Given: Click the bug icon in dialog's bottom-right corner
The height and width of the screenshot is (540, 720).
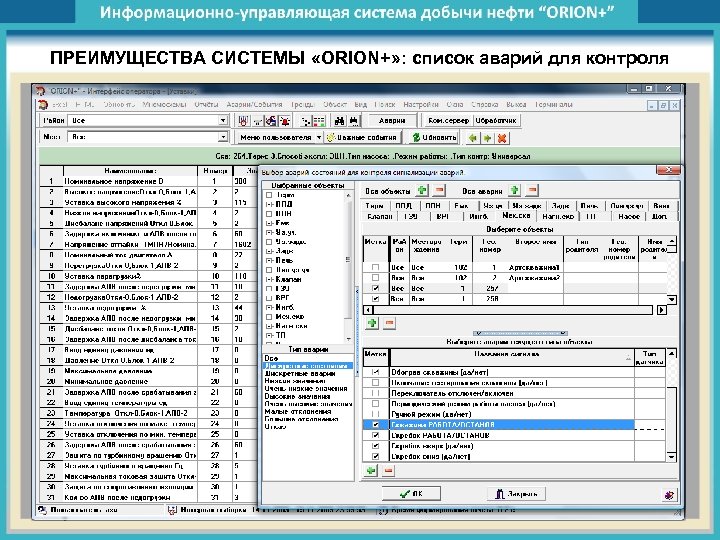Looking at the screenshot, I should (669, 495).
